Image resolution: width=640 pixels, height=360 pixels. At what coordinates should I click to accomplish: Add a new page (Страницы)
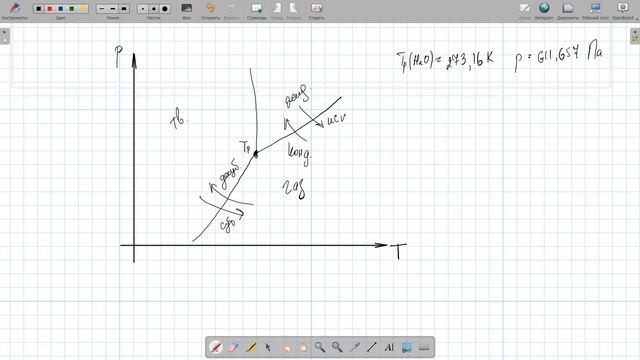click(x=257, y=8)
